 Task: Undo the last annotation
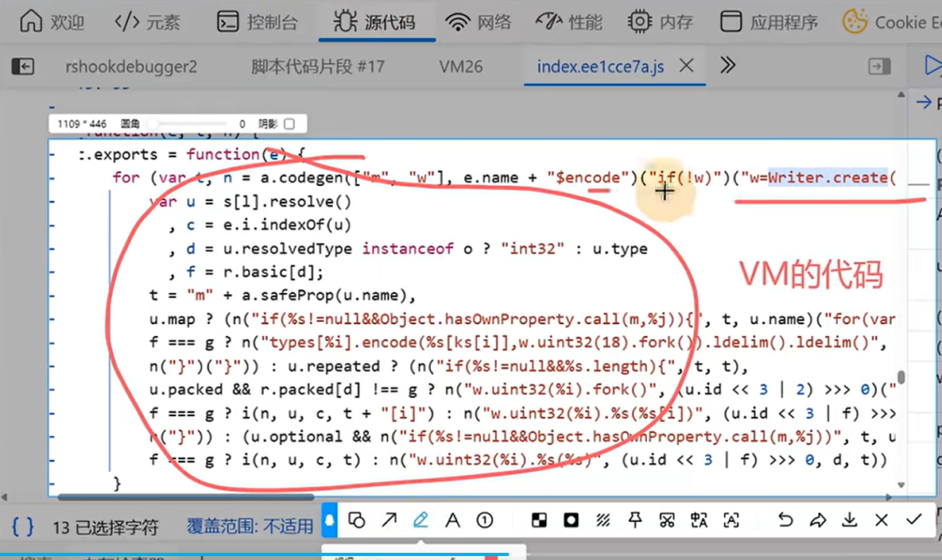coord(785,519)
